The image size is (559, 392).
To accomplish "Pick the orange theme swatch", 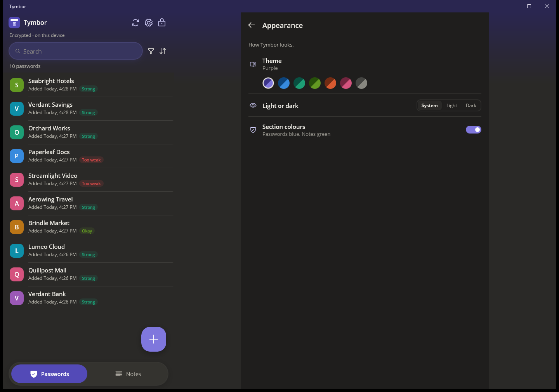I will [x=330, y=83].
